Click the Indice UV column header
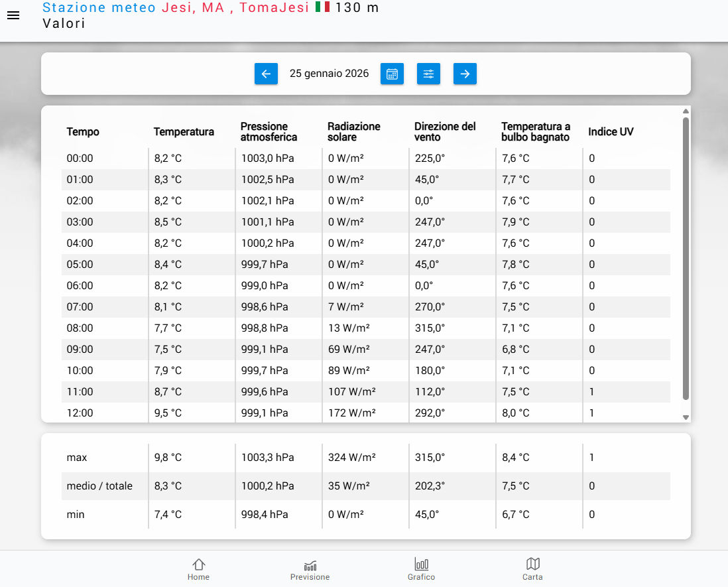 click(611, 132)
